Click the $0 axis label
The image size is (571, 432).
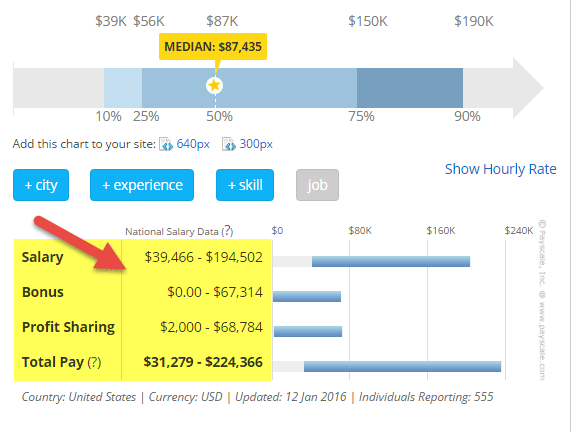[277, 231]
